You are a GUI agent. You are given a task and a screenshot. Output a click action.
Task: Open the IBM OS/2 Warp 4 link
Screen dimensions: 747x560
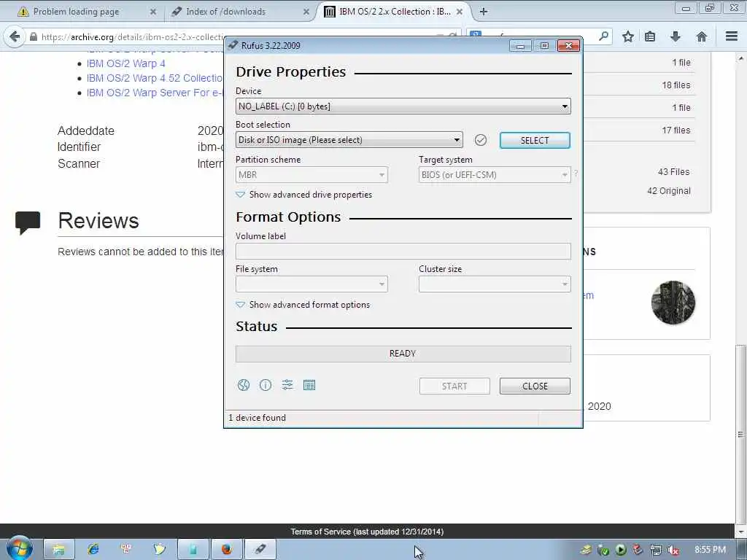[125, 63]
